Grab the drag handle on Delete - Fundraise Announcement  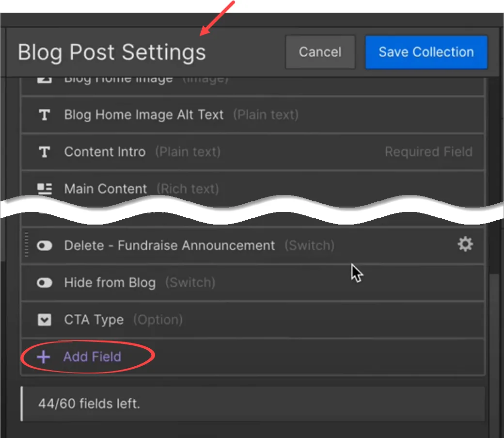(26, 245)
